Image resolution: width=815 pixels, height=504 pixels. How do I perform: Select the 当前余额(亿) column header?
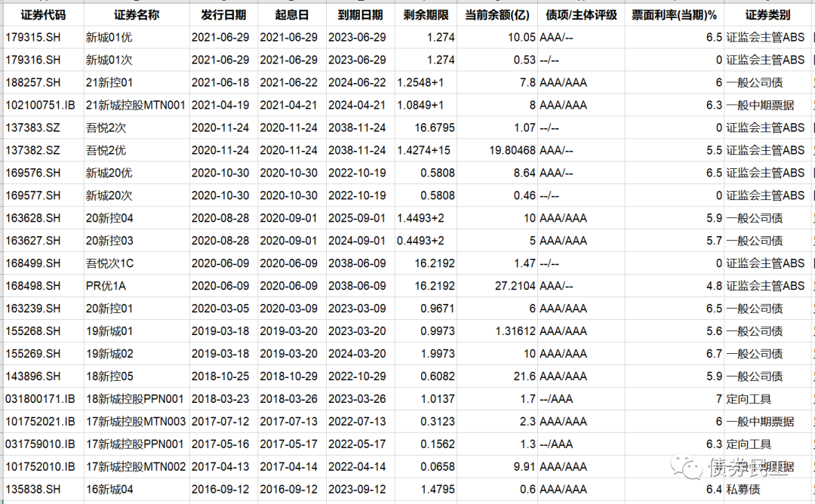[498, 15]
